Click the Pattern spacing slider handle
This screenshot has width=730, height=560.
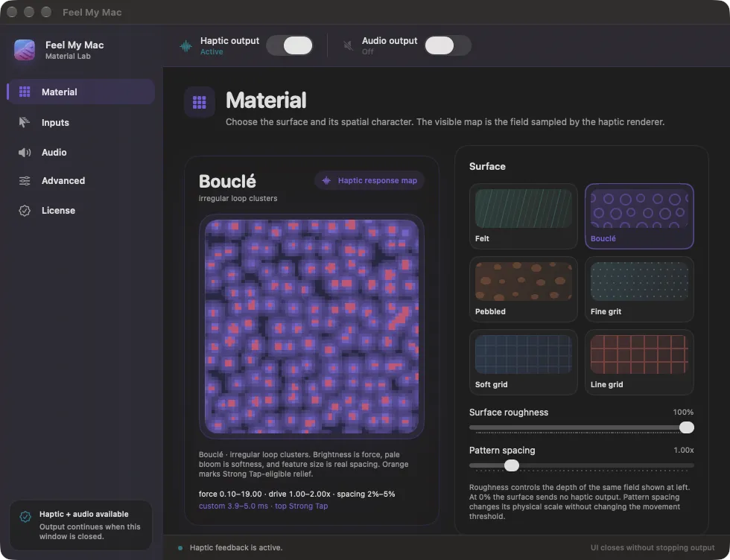click(x=512, y=465)
